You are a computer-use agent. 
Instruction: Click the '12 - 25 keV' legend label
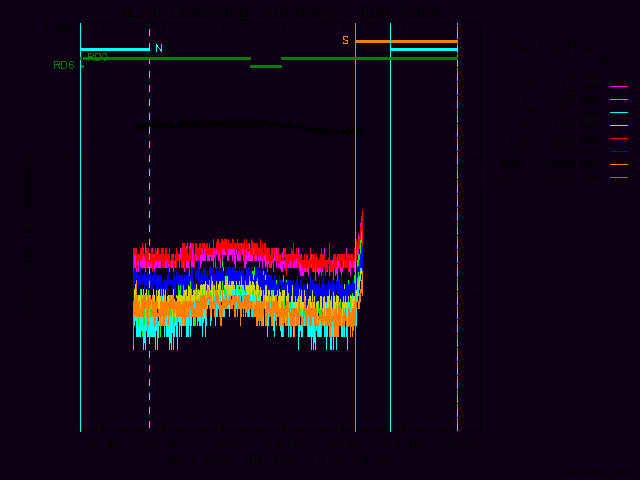[x=562, y=100]
